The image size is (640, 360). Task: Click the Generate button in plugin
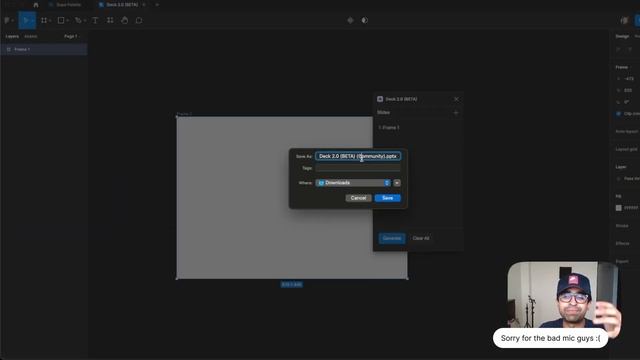(392, 238)
